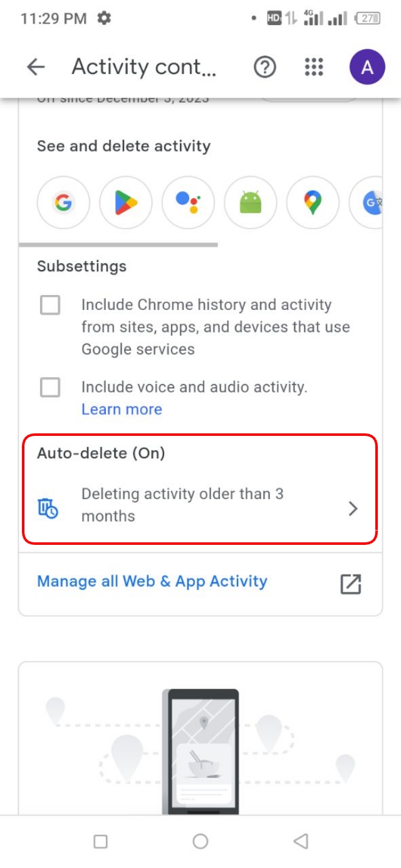
Task: Tap Manage all Web & App Activity
Action: (x=152, y=581)
